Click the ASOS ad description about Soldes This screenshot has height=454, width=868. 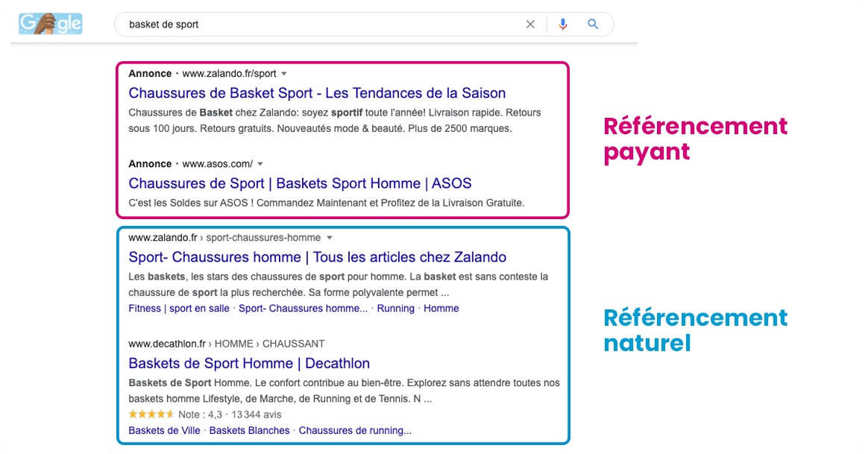point(326,203)
